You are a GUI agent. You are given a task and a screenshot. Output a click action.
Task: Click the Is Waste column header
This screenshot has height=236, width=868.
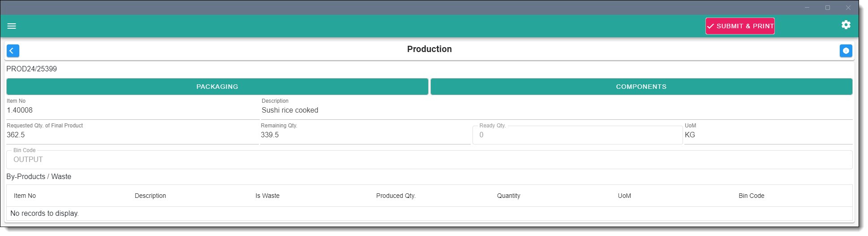[x=267, y=196]
